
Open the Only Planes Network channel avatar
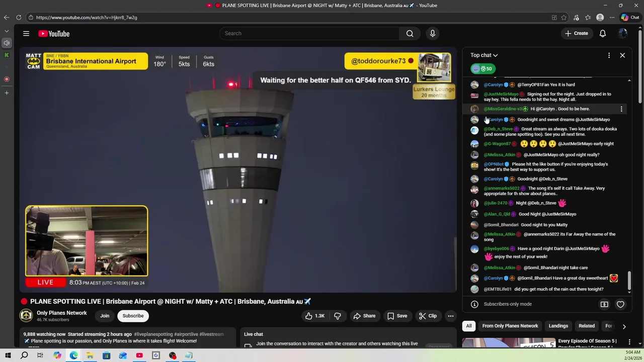26,316
